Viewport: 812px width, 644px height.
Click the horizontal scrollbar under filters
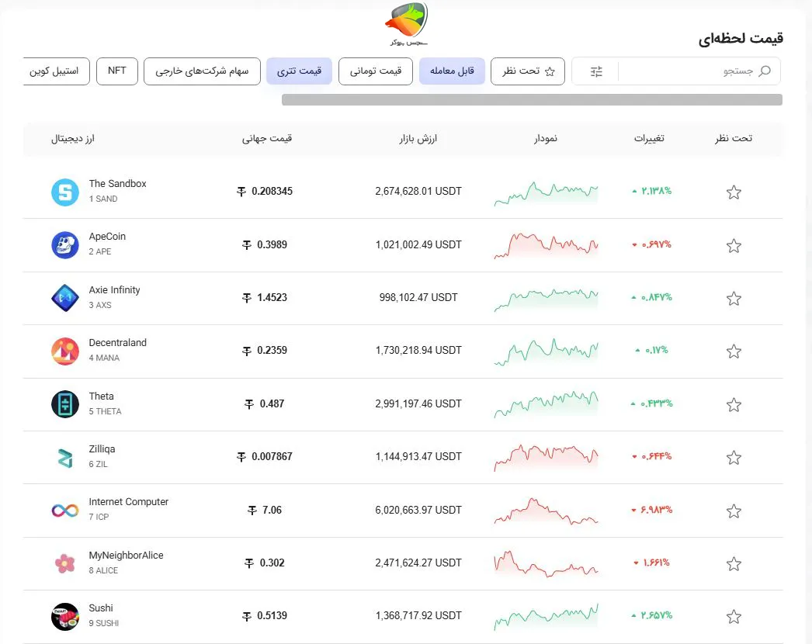coord(532,99)
